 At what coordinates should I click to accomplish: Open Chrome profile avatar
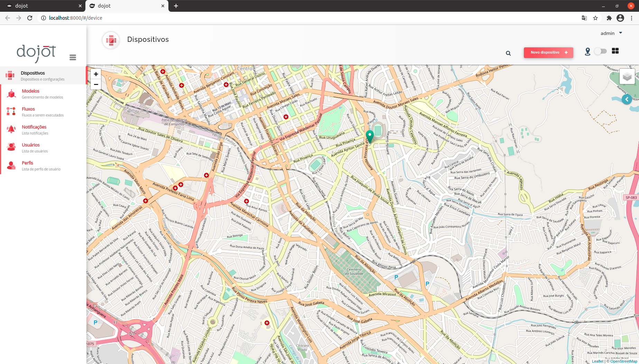(620, 18)
